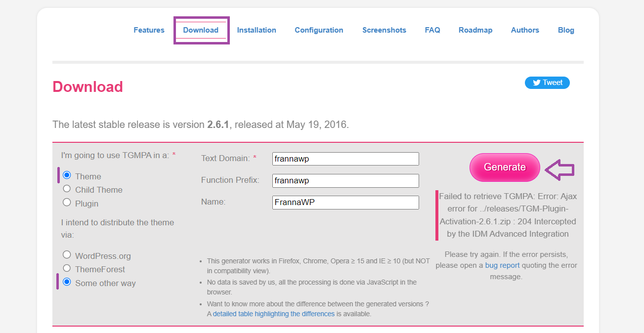Select the Child Theme radio option
644x333 pixels.
(67, 189)
